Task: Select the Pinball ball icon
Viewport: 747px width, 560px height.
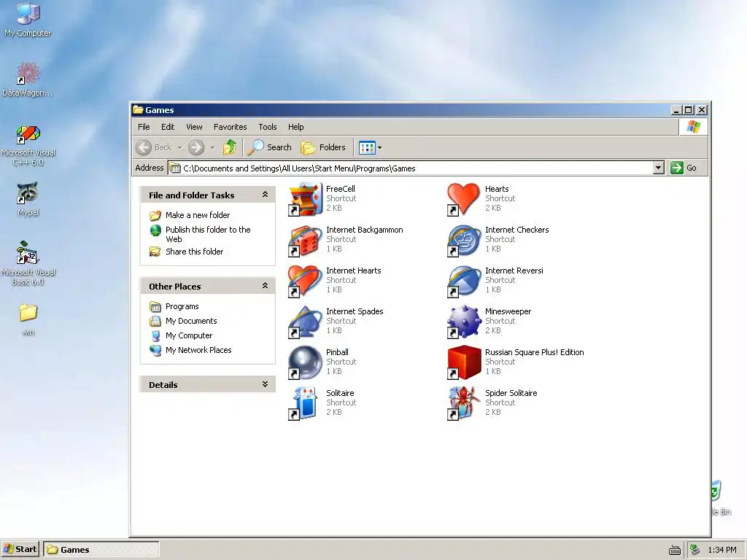Action: point(306,363)
